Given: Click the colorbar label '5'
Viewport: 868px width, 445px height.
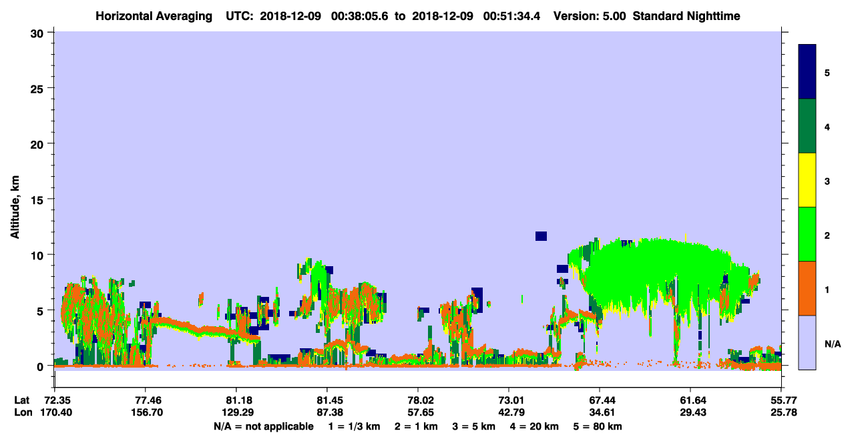Looking at the screenshot, I should pyautogui.click(x=827, y=72).
